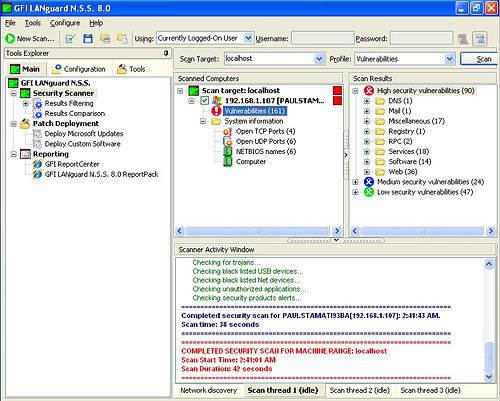Click Deploy Custom Software icon
The height and width of the screenshot is (401, 500).
click(37, 144)
